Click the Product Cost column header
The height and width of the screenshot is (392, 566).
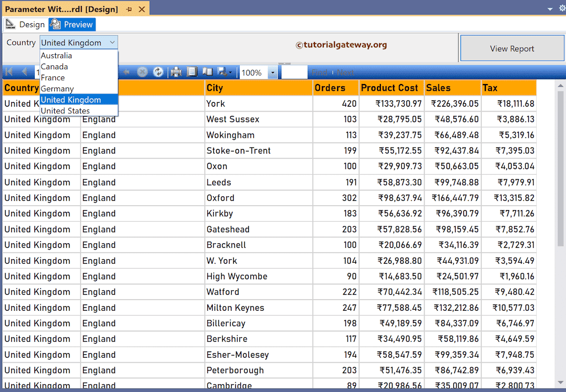(x=392, y=88)
